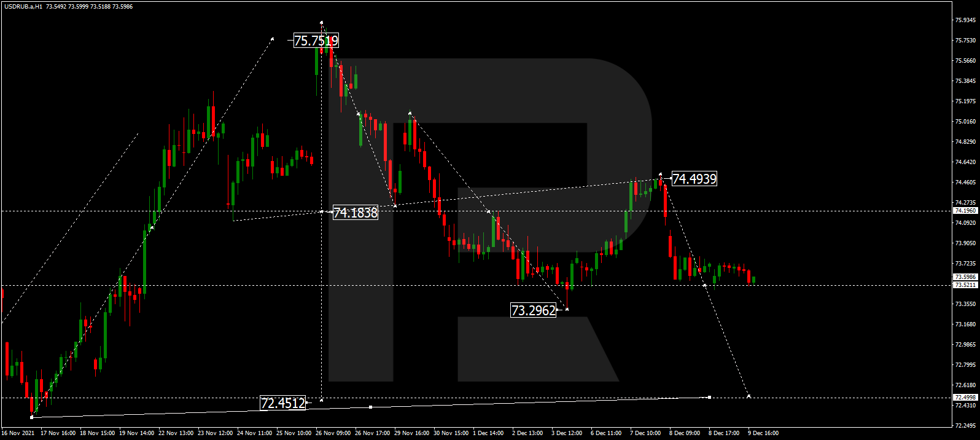Click the 74.1960 horizontal level price tag
Screen dimensions: 980x440
tap(965, 211)
